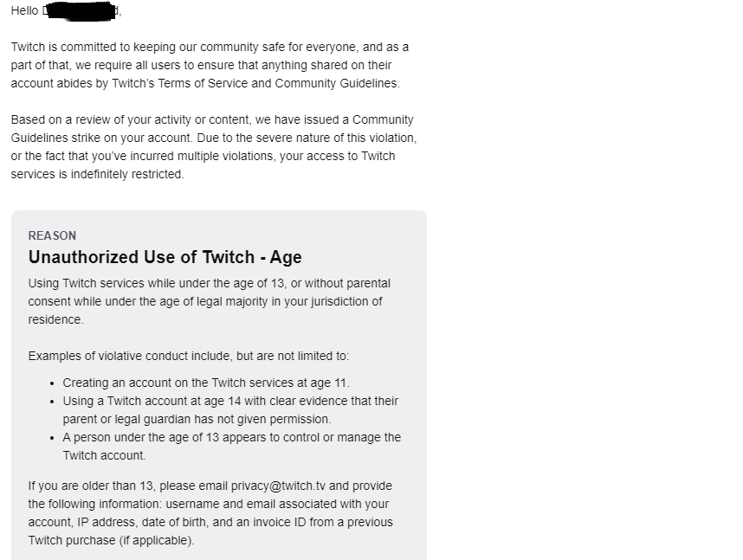
Task: Click the "A person under the age of 13" example
Action: 231,437
